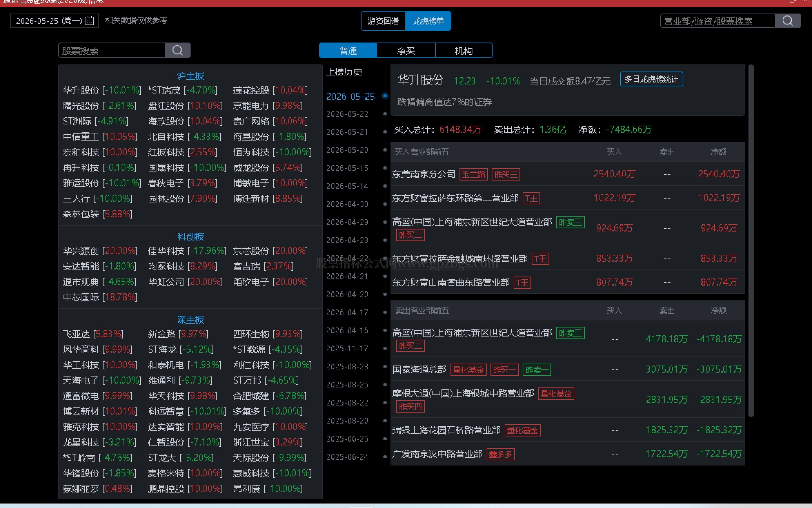This screenshot has height=508, width=812.
Task: Switch to the 游资图谱 tab
Action: click(x=383, y=21)
